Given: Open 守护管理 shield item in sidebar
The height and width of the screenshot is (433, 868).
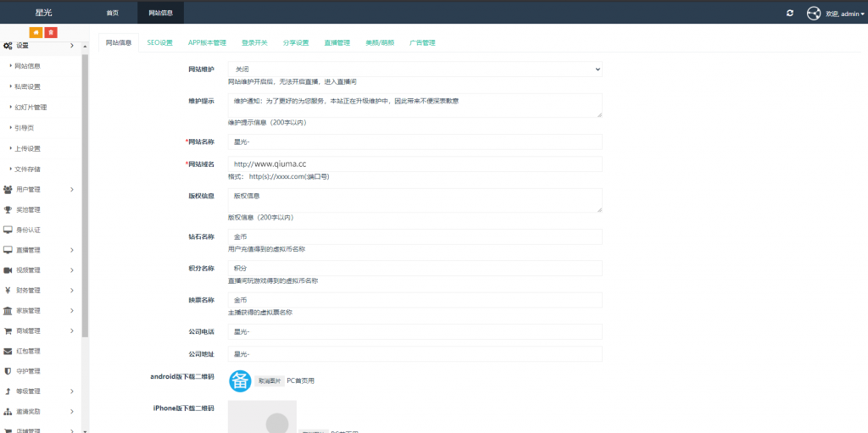Looking at the screenshot, I should (x=28, y=371).
